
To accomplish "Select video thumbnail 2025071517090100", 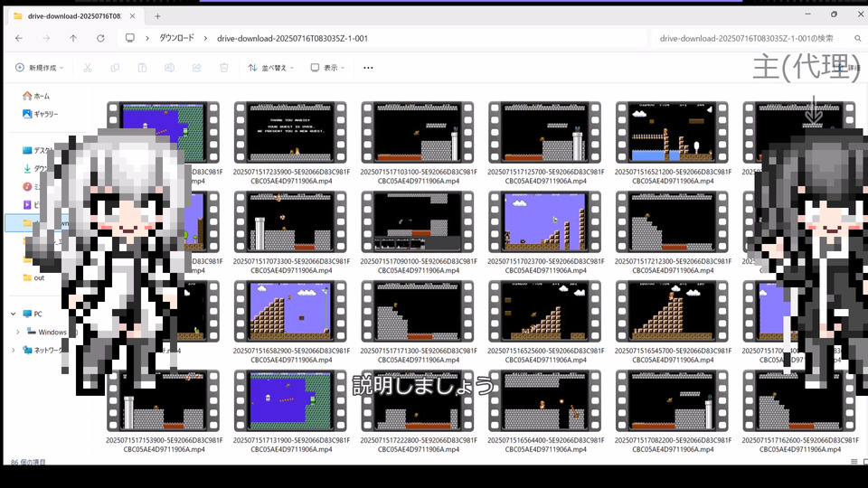I will (418, 222).
